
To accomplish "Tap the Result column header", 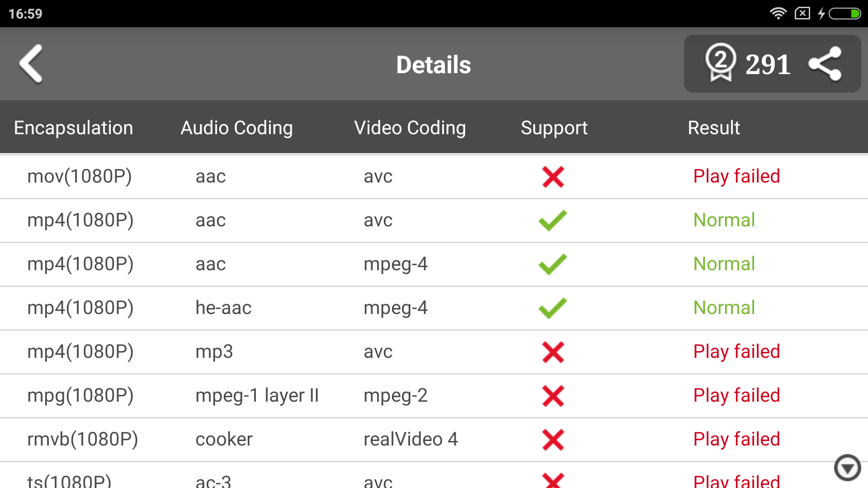I will point(713,128).
